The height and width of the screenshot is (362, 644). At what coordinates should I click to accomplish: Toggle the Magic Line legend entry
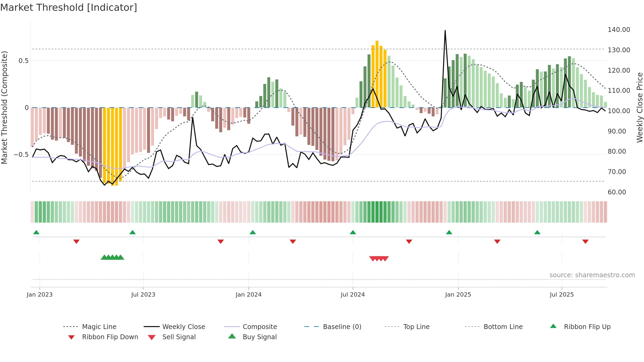click(90, 327)
